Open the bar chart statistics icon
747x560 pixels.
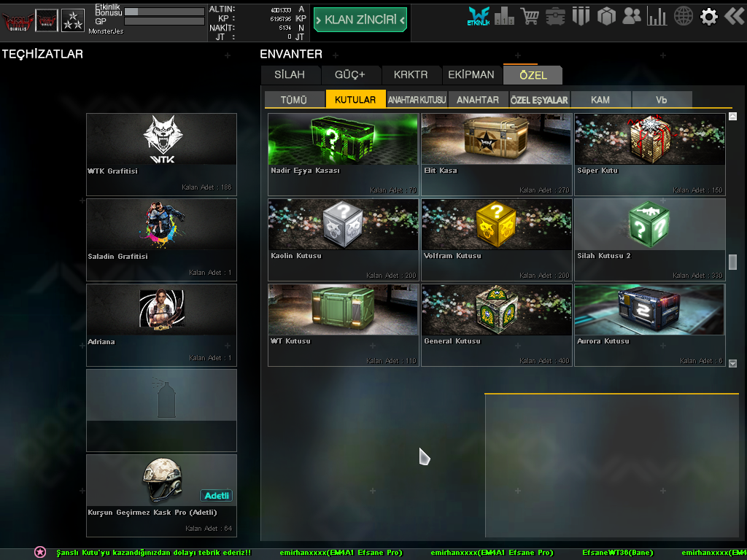point(657,17)
